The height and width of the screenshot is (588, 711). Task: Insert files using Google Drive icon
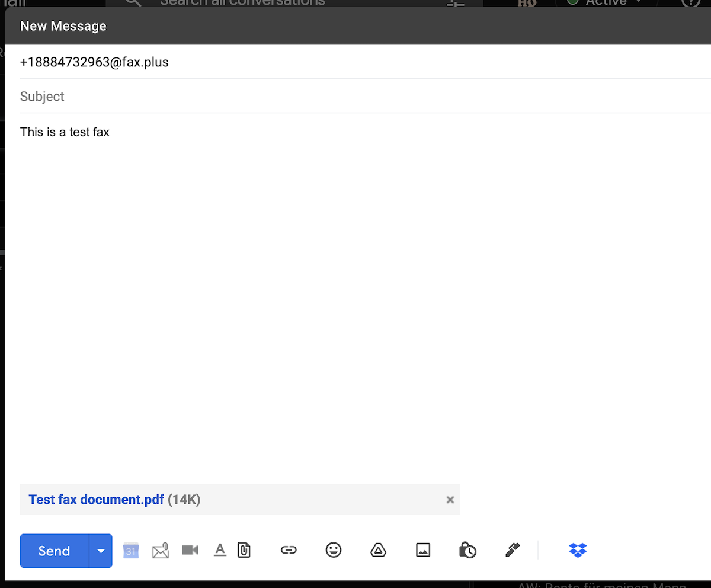click(378, 550)
